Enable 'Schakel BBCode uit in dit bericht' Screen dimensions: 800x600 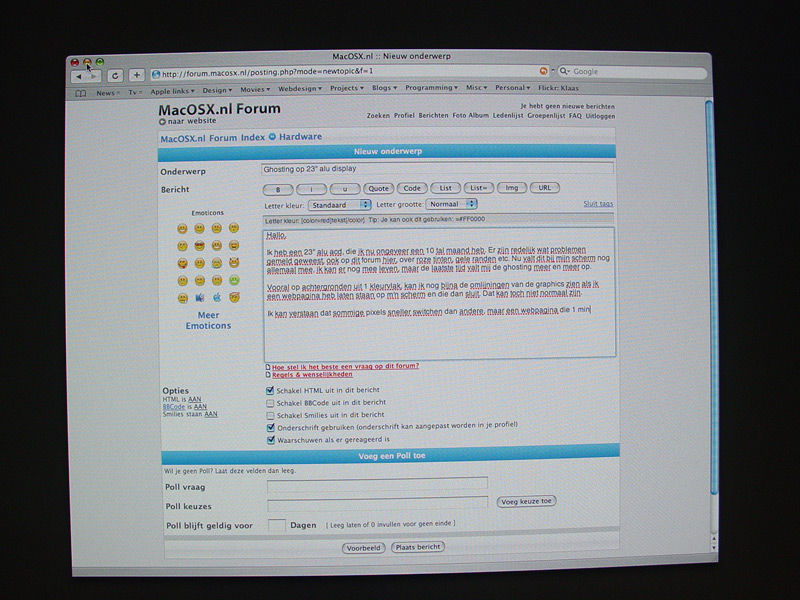(270, 402)
